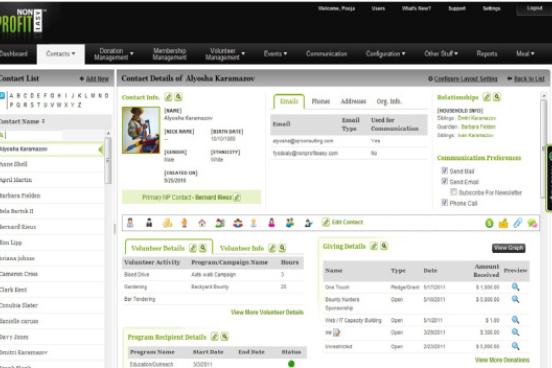Open View More Volunteer Details link

pyautogui.click(x=267, y=312)
